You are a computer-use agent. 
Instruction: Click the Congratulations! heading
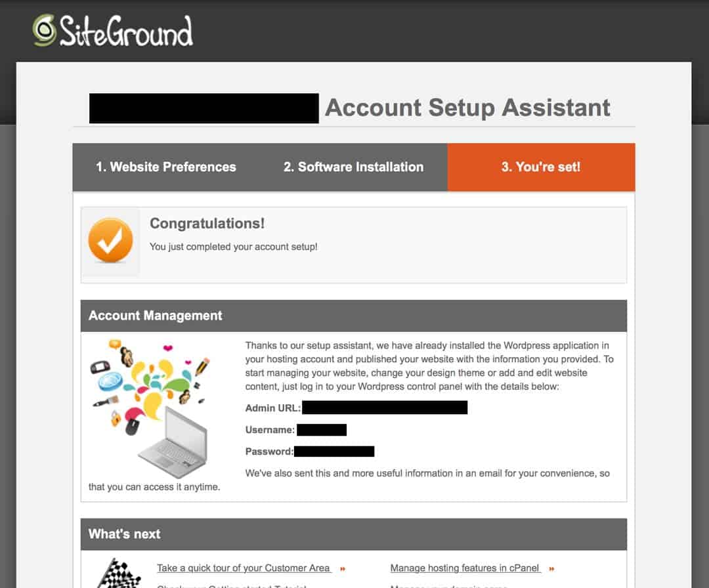tap(207, 223)
